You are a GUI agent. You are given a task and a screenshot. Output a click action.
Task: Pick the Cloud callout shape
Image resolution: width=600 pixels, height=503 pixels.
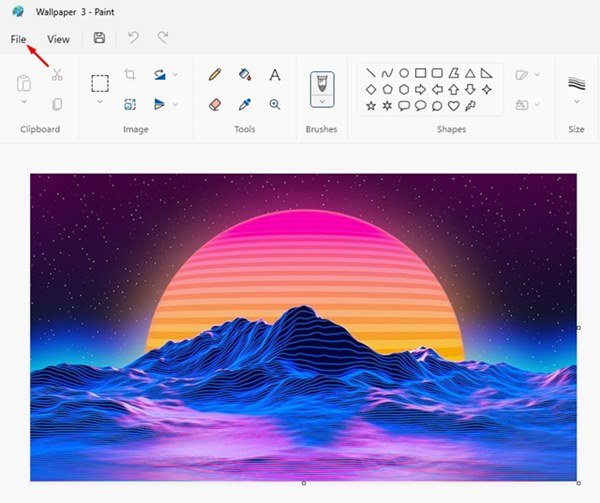(437, 106)
